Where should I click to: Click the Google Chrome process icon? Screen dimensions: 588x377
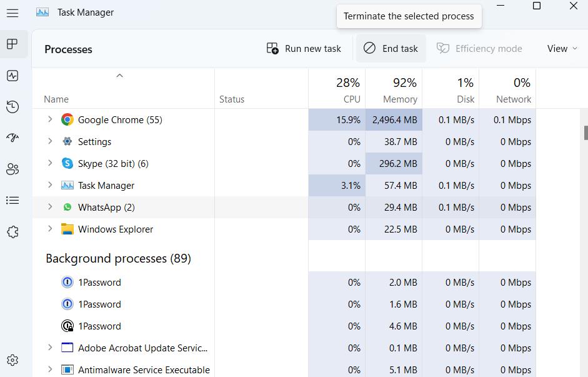[x=67, y=119]
